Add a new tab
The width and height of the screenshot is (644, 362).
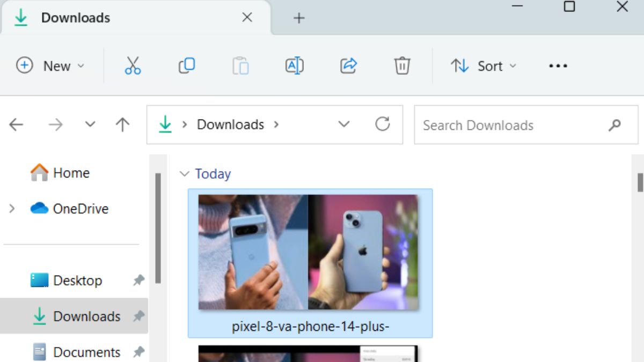tap(299, 18)
